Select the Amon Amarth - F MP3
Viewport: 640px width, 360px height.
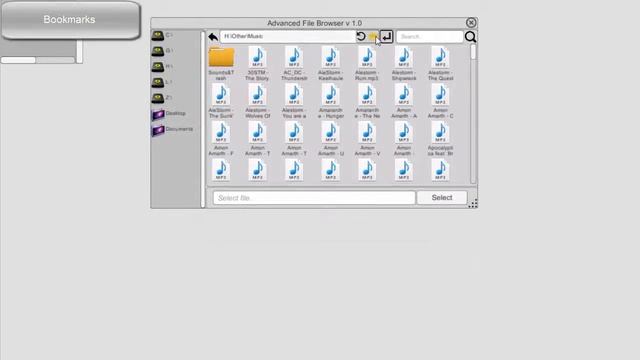click(x=221, y=139)
